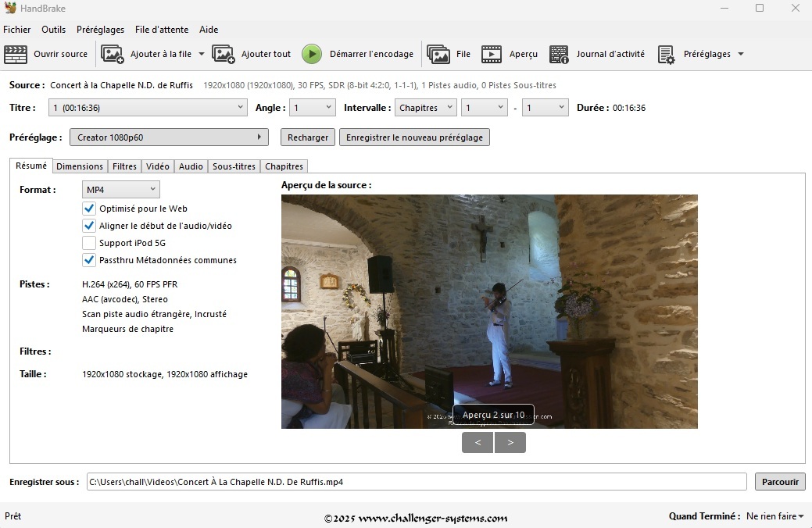
Task: Open the Creator 1080p60 preset selector
Action: pos(169,137)
